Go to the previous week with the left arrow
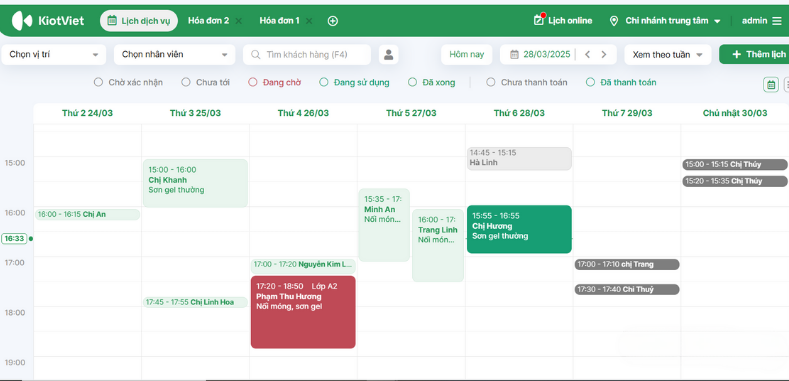789x381 pixels. pyautogui.click(x=587, y=54)
